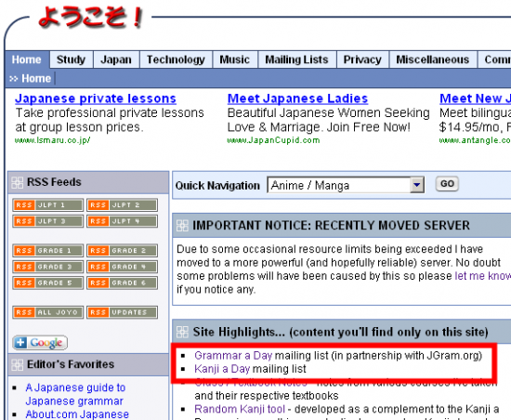The height and width of the screenshot is (420, 511).
Task: Click the Anime / Manga combo box
Action: (346, 185)
